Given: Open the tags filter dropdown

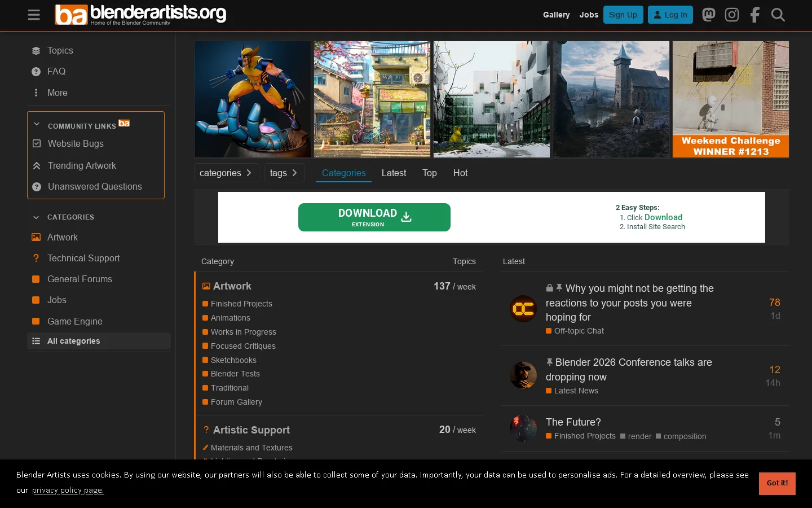Looking at the screenshot, I should [x=284, y=173].
